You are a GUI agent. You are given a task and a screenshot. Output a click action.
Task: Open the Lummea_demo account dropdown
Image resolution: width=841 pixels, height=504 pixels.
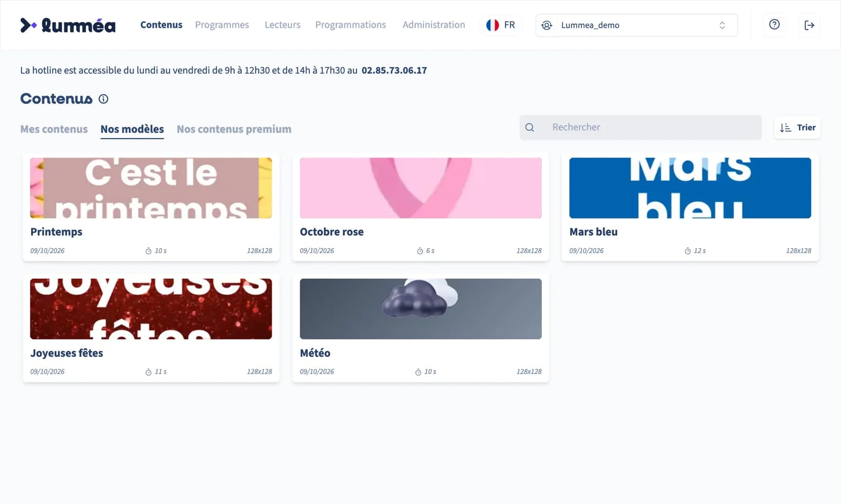(637, 25)
